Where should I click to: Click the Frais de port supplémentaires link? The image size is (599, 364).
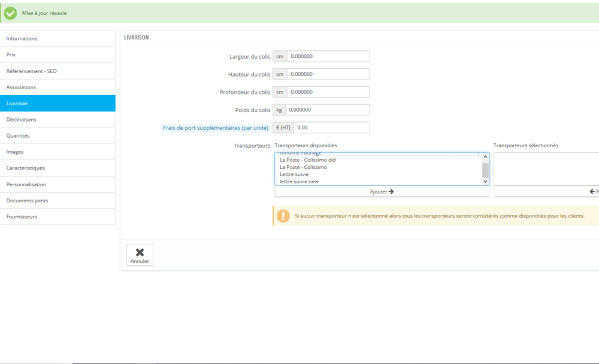pos(214,128)
